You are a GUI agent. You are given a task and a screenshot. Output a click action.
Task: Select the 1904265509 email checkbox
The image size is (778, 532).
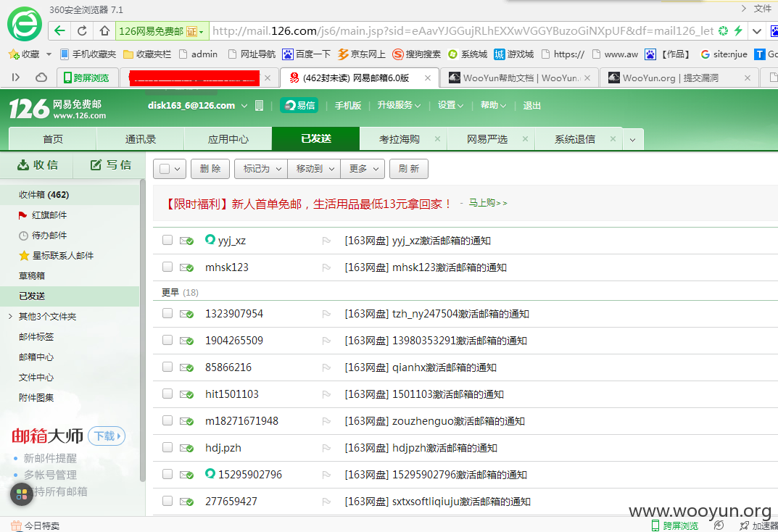(x=167, y=340)
